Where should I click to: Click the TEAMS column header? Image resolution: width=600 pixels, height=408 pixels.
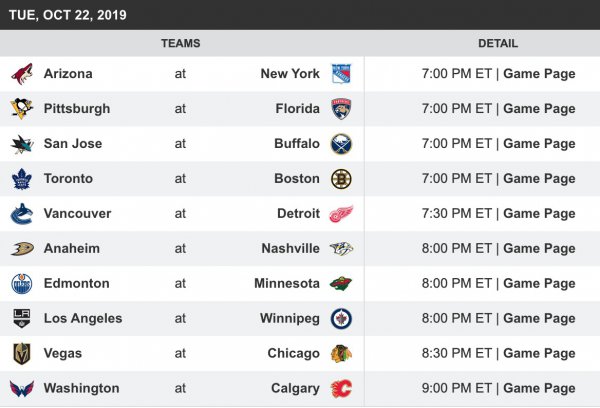click(180, 44)
